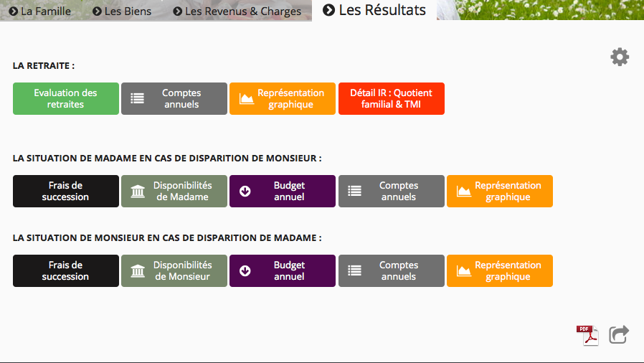Switch to La Famille tab

pyautogui.click(x=40, y=11)
